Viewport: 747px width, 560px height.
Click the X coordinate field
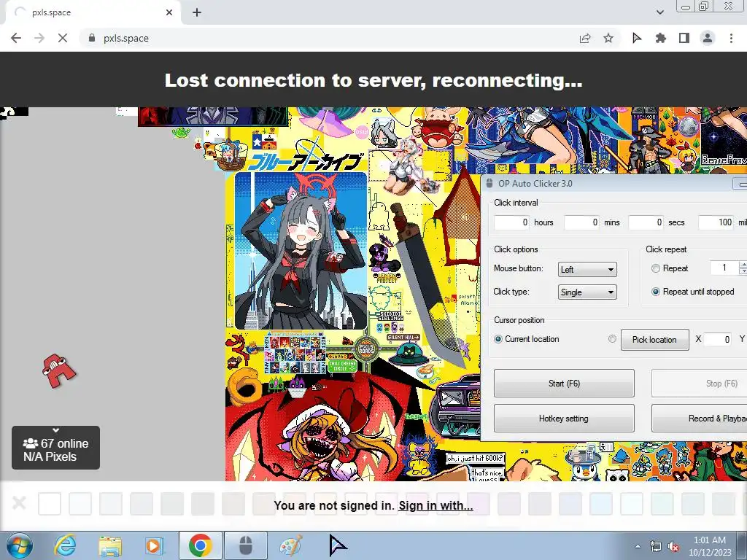(718, 340)
